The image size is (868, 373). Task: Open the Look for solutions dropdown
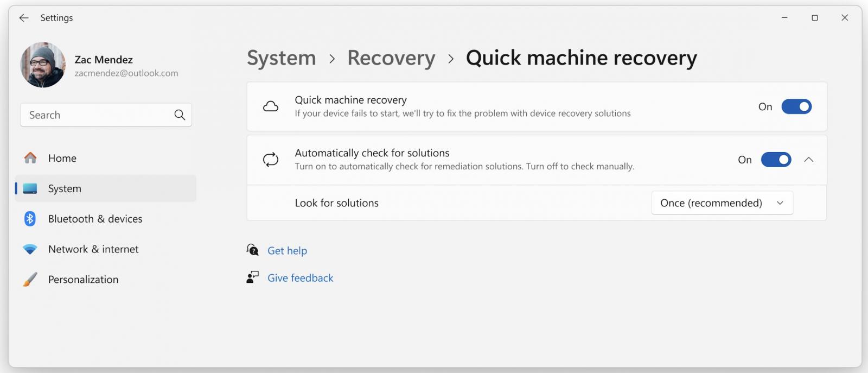722,203
